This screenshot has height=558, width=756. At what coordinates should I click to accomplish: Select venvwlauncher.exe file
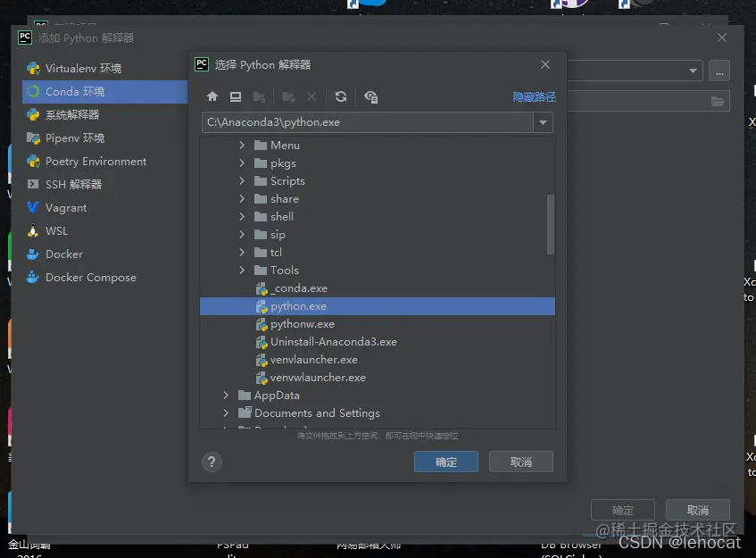[x=377, y=377]
